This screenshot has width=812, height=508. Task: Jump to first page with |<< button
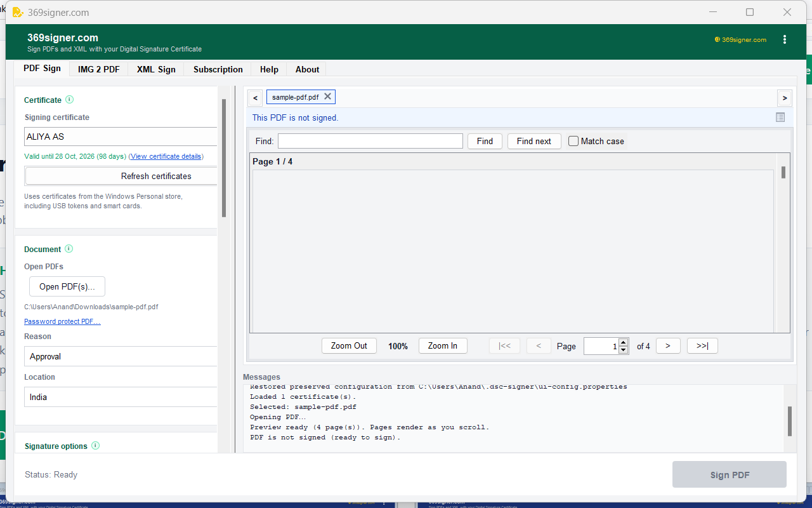[x=504, y=345]
